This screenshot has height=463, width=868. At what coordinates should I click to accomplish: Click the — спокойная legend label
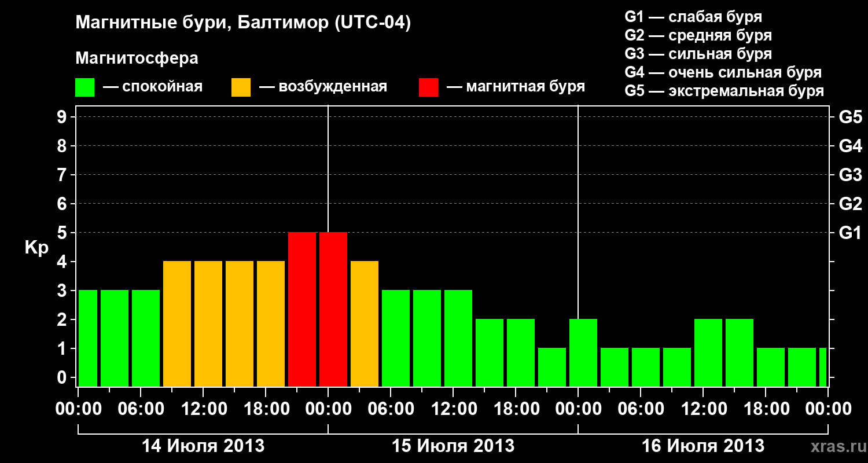click(153, 87)
